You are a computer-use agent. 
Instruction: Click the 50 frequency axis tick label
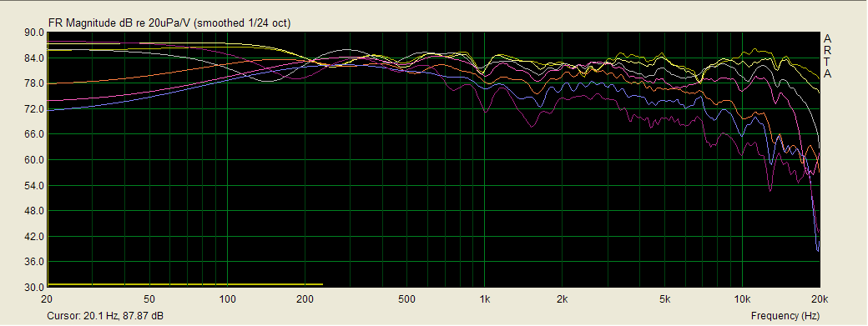[x=149, y=300]
